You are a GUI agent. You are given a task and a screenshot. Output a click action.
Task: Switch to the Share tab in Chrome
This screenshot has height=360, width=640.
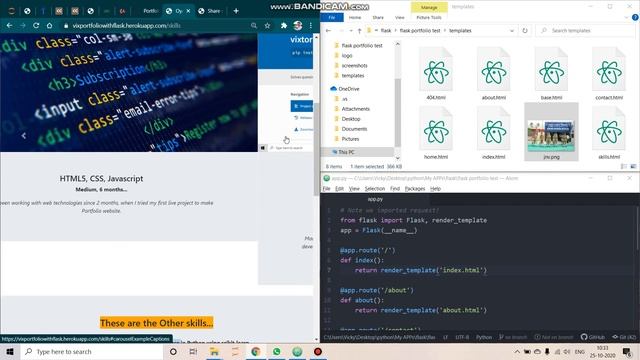coord(211,11)
